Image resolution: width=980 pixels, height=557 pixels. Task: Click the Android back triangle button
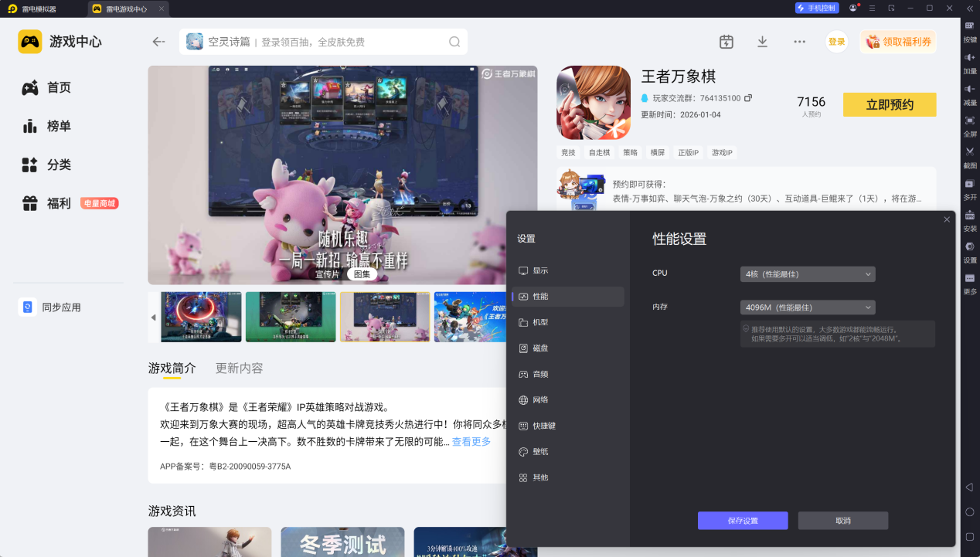970,487
